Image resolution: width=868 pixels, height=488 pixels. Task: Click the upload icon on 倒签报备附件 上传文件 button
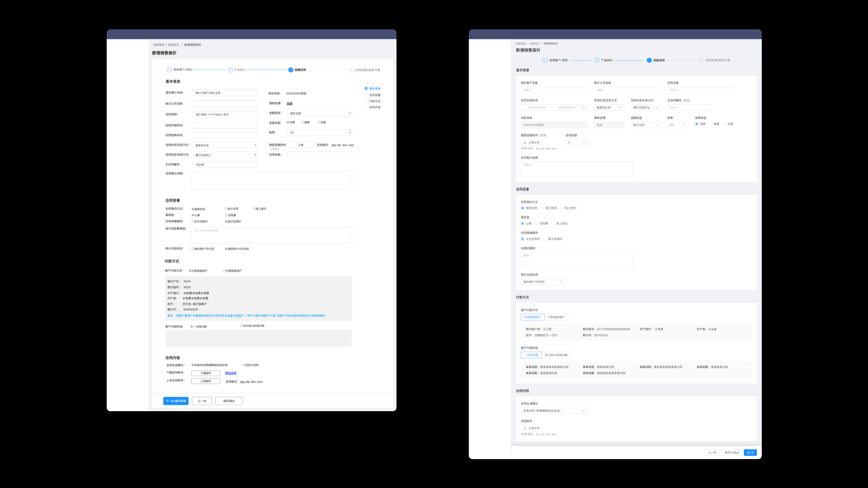(525, 142)
